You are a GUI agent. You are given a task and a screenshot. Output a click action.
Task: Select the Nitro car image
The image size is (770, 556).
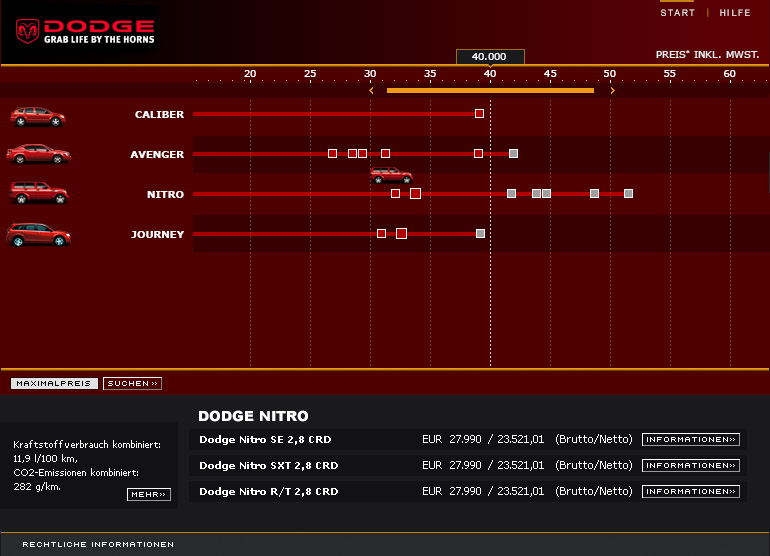[x=38, y=192]
